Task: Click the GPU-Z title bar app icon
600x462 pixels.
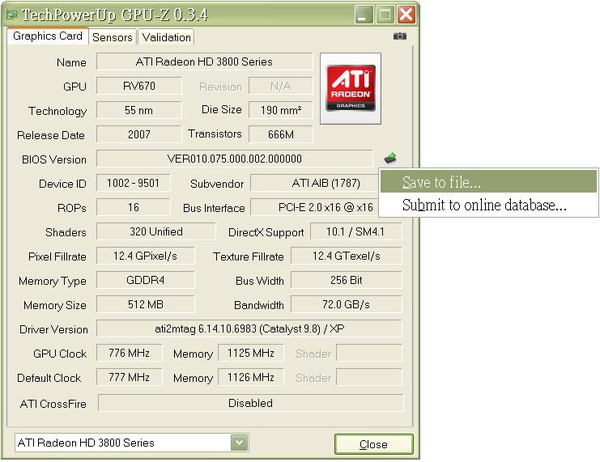Action: pyautogui.click(x=12, y=15)
